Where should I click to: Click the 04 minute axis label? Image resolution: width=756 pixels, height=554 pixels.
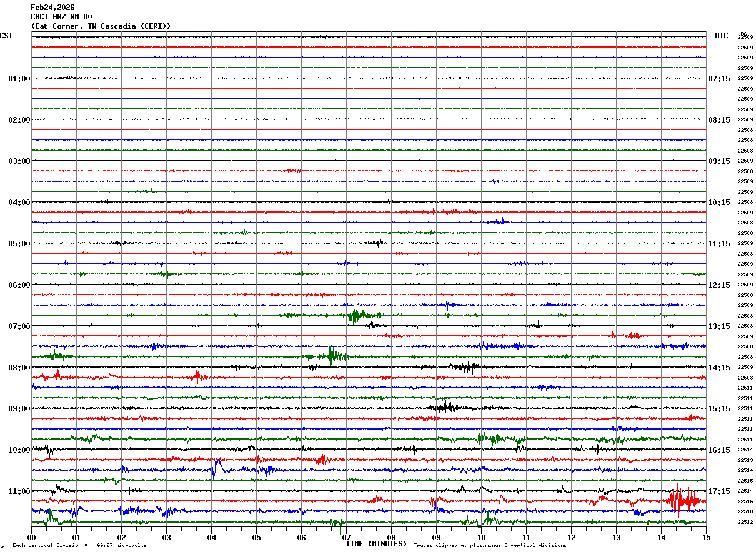coord(211,537)
